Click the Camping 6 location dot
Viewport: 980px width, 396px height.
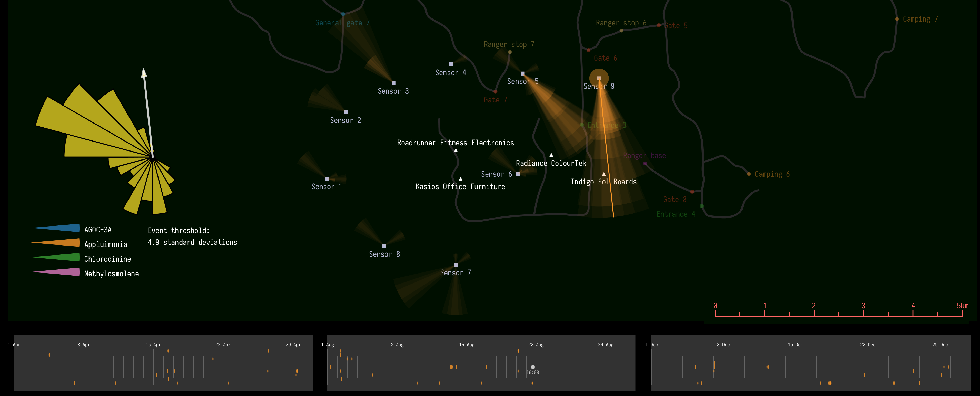749,174
